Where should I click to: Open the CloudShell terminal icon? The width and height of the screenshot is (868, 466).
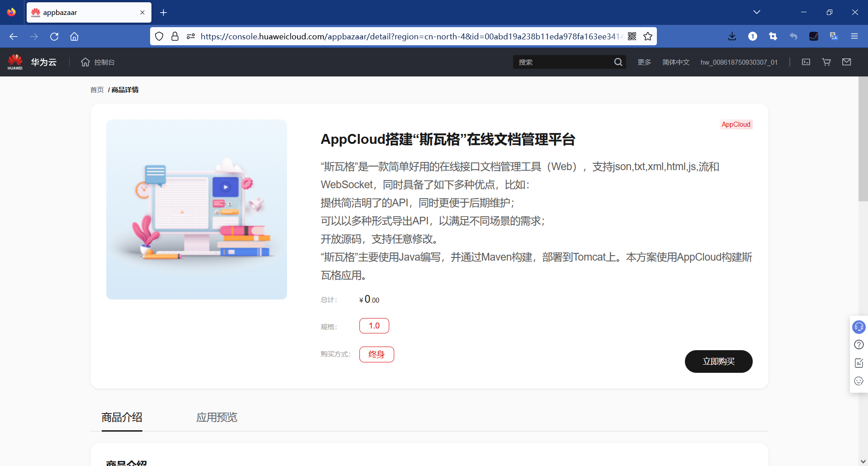(806, 62)
